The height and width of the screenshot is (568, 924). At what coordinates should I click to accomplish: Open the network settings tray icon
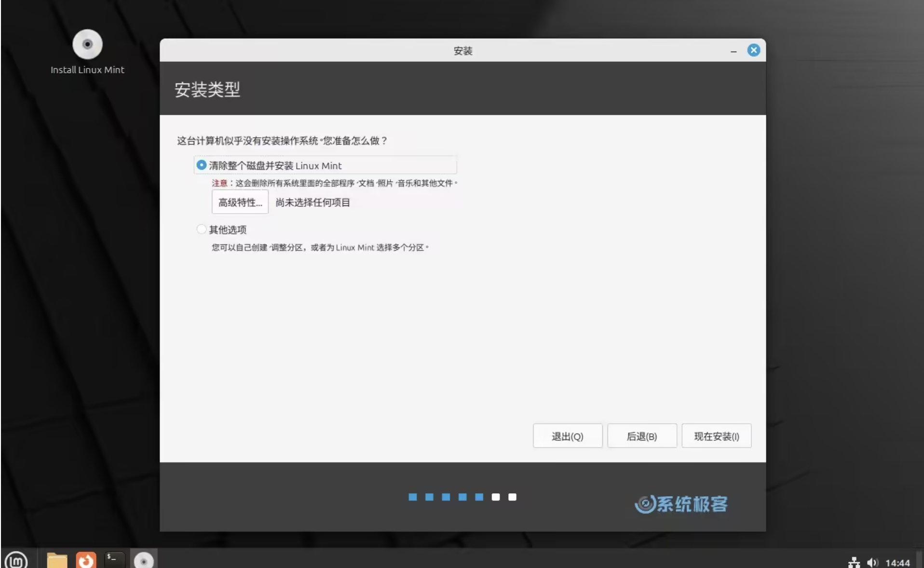pyautogui.click(x=854, y=562)
